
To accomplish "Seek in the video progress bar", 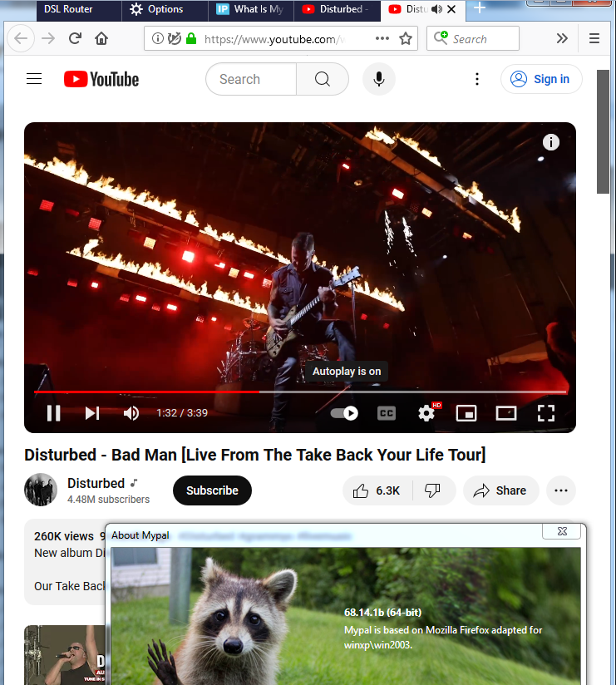I will pos(301,392).
